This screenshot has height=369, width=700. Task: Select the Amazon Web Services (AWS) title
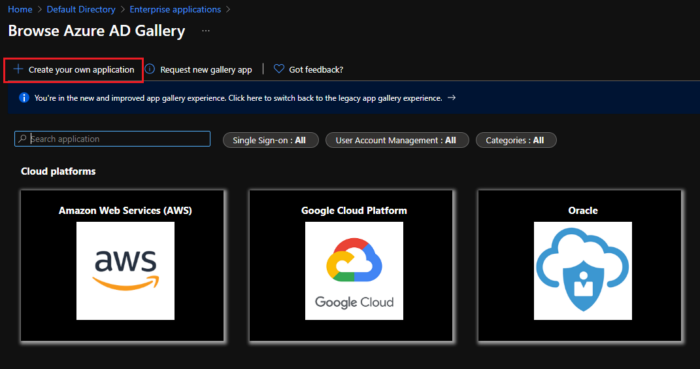coord(125,211)
